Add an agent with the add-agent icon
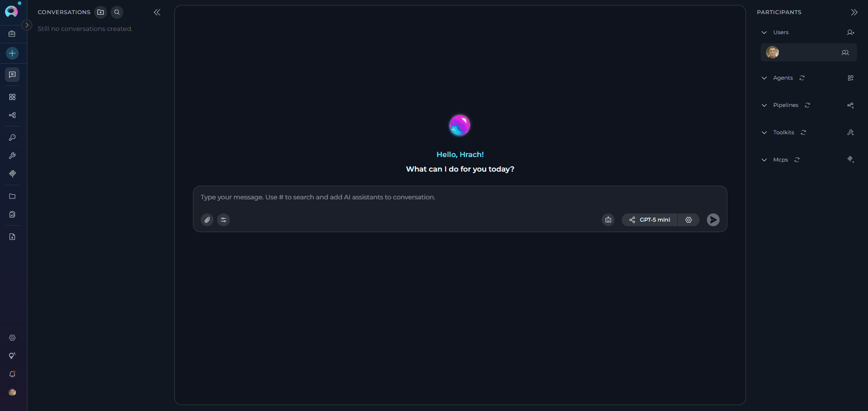Image resolution: width=868 pixels, height=411 pixels. point(850,78)
